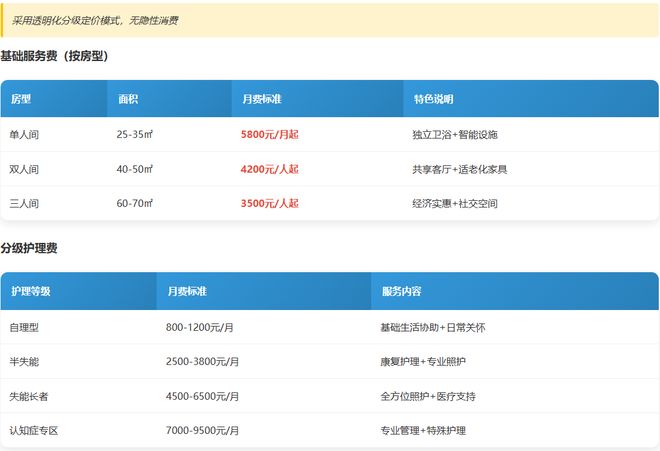Click the 4200元/人起 price
This screenshot has height=451, width=660.
[269, 169]
